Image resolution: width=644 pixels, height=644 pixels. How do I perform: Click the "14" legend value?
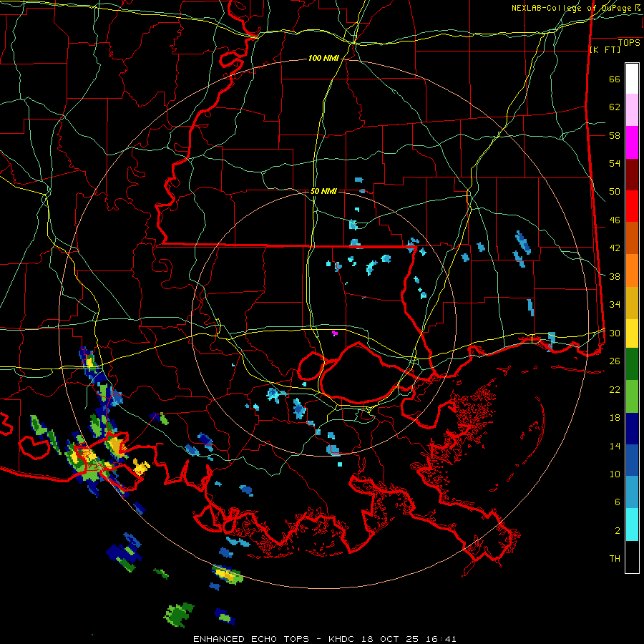tap(615, 446)
